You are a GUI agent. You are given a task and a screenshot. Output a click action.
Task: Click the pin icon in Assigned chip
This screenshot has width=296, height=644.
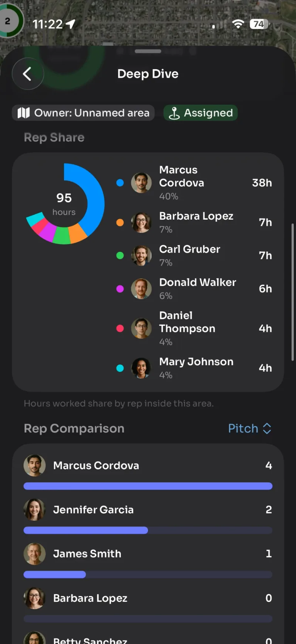(x=174, y=113)
